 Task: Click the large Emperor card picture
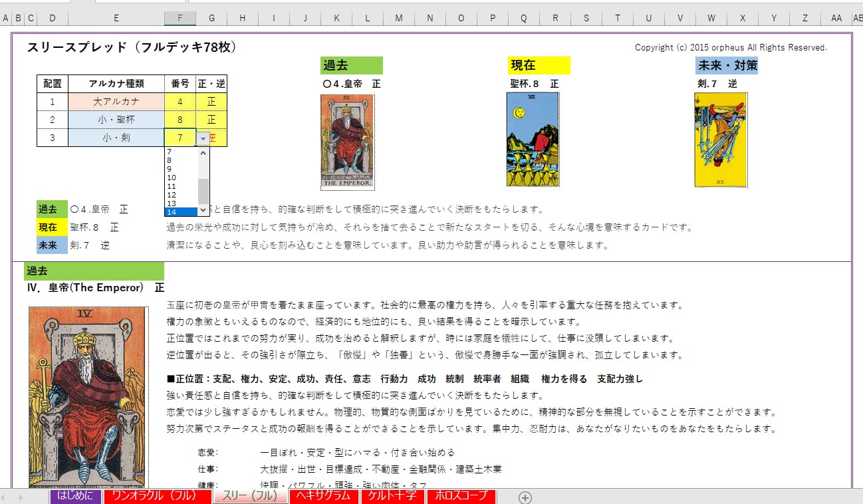pyautogui.click(x=87, y=397)
